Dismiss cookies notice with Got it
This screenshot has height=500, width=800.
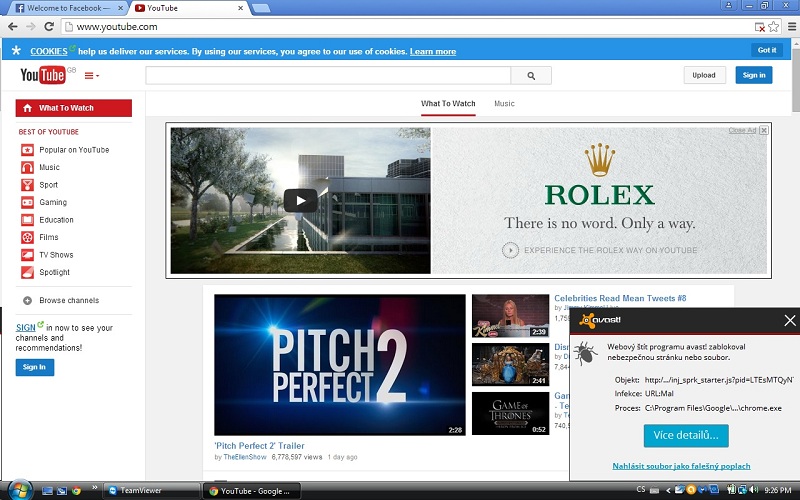(x=767, y=50)
